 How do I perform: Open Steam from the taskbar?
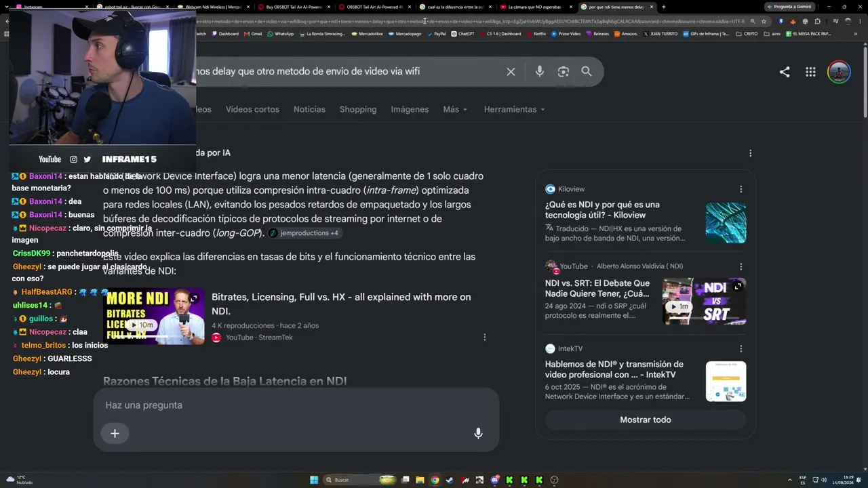pyautogui.click(x=450, y=480)
